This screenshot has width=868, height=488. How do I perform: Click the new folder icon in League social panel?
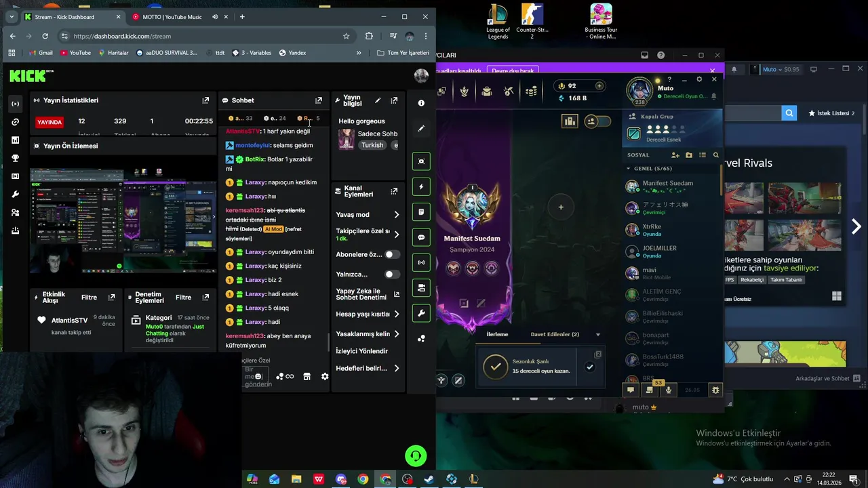tap(689, 155)
